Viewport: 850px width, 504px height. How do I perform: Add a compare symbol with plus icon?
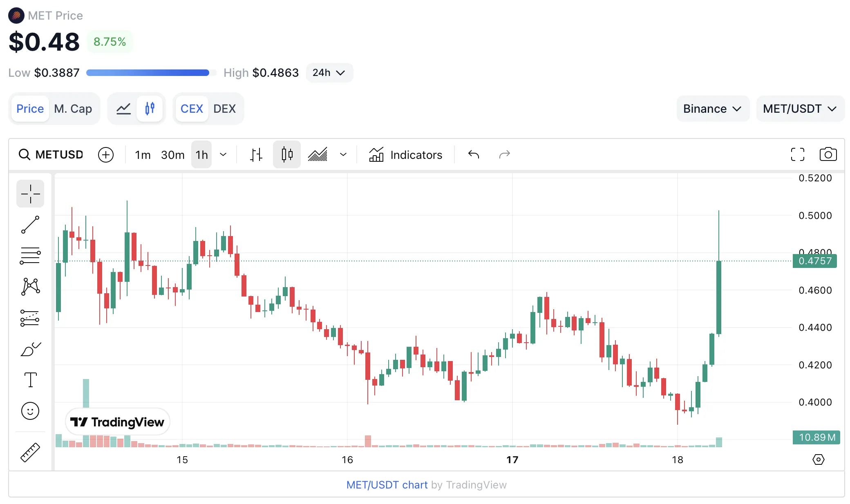[x=106, y=155]
